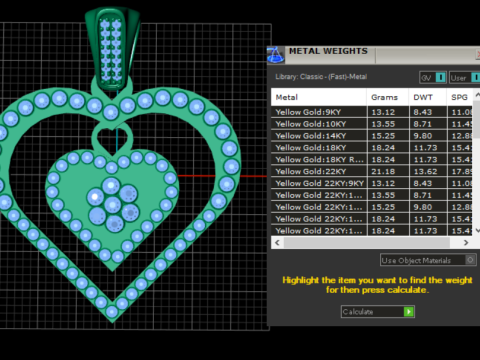Sort by the Grams column header
This screenshot has height=360, width=480.
click(x=388, y=97)
